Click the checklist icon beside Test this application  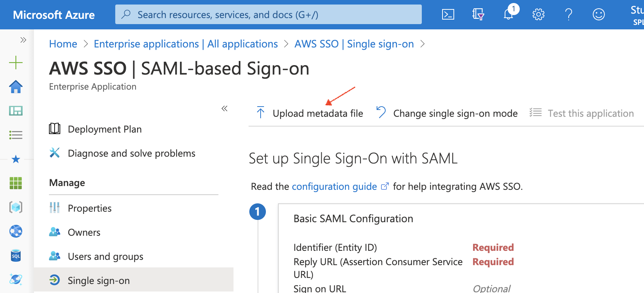click(x=536, y=113)
